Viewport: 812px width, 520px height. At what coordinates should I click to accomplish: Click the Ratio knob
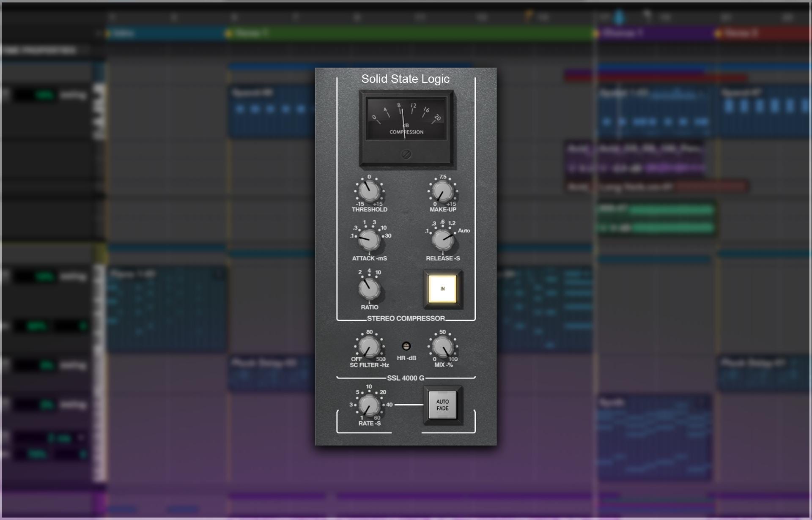(x=369, y=289)
